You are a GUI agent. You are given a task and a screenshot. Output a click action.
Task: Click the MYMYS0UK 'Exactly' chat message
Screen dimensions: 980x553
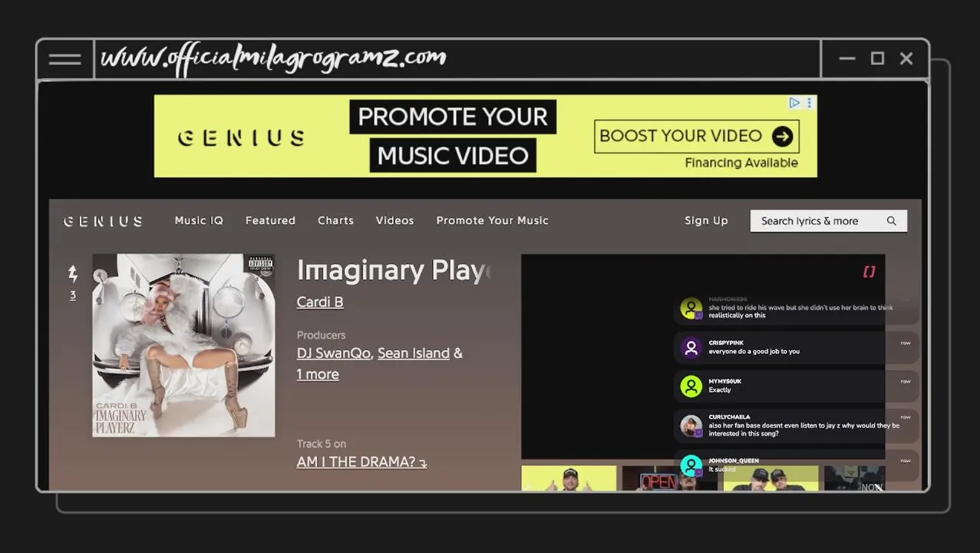794,386
